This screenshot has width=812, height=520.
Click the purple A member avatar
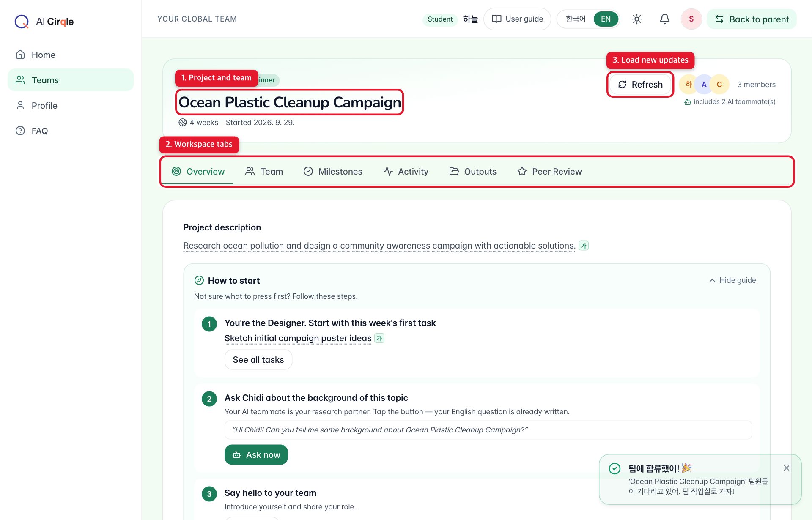pyautogui.click(x=704, y=85)
